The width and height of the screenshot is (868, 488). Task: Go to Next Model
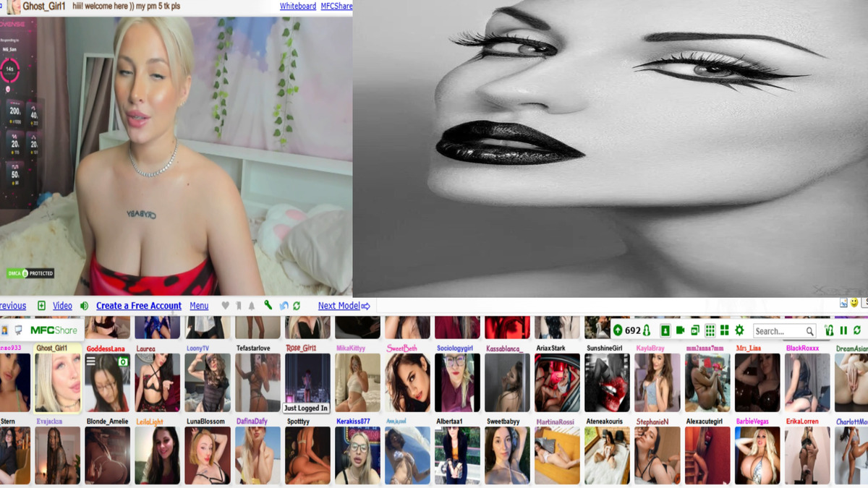point(344,306)
